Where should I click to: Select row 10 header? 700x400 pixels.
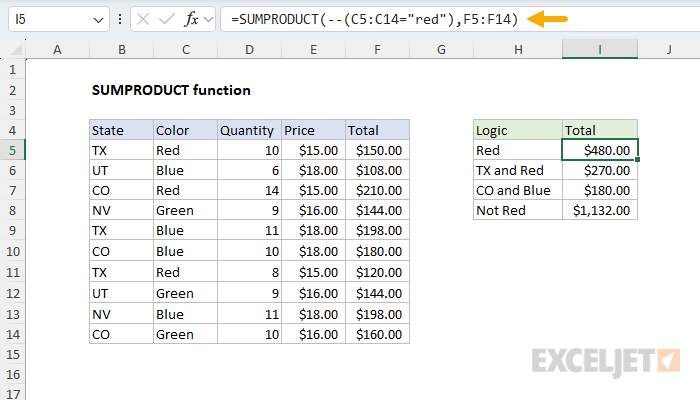click(12, 251)
